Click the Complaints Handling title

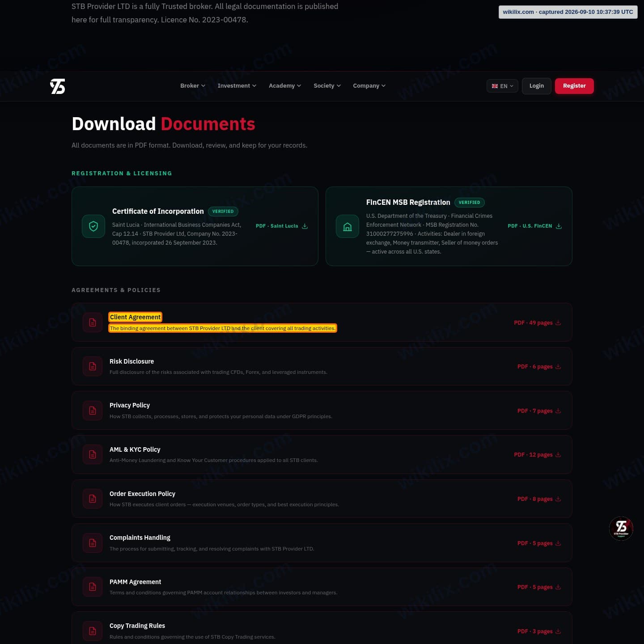coord(140,538)
